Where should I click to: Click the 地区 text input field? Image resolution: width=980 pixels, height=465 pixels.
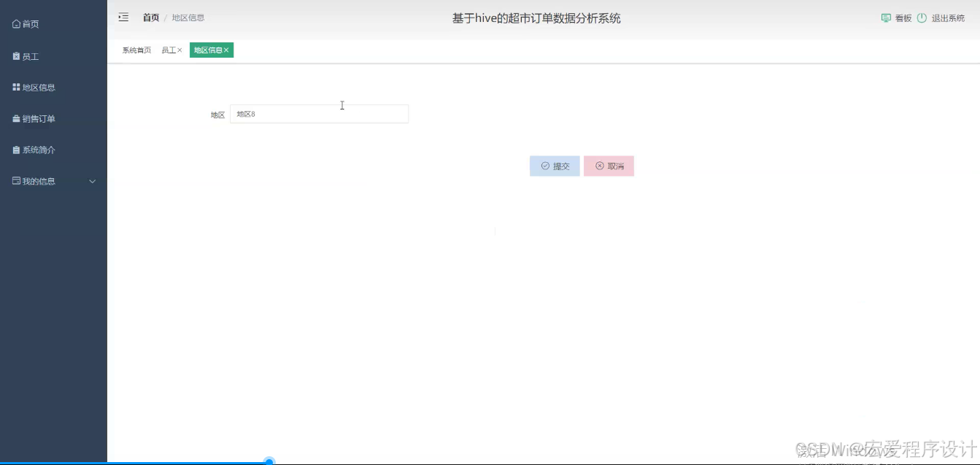pos(319,113)
